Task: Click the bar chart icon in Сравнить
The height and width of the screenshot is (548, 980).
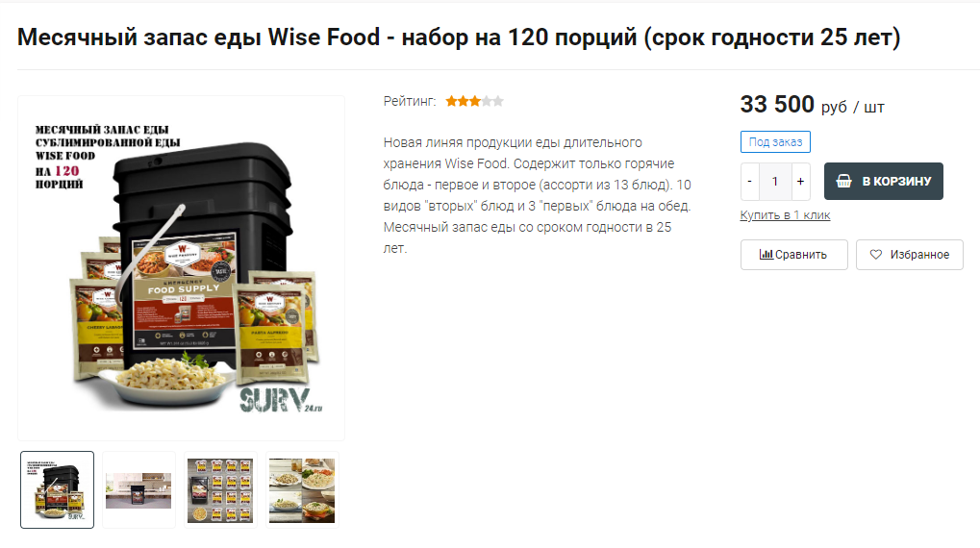Action: (x=766, y=255)
